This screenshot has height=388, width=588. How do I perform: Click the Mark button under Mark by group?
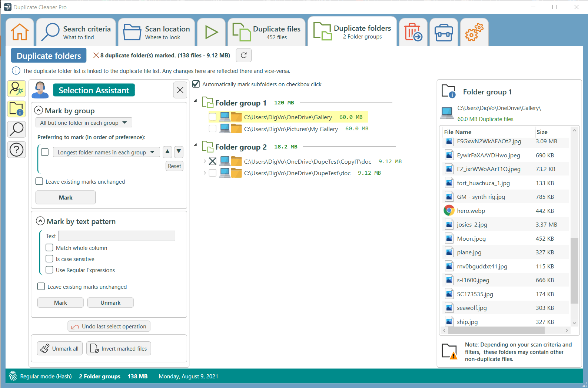pos(66,197)
